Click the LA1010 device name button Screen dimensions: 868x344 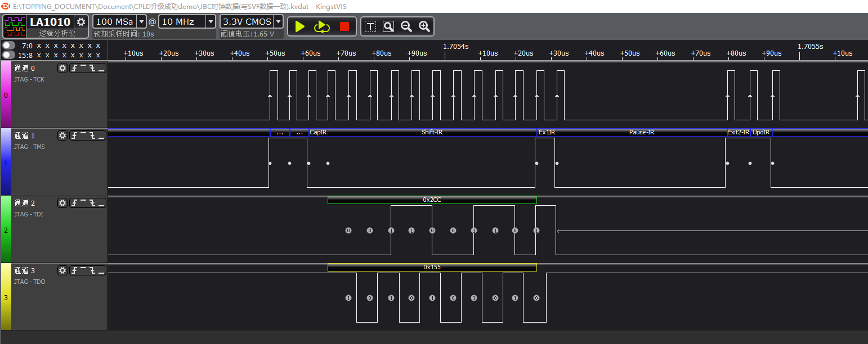pyautogui.click(x=50, y=22)
